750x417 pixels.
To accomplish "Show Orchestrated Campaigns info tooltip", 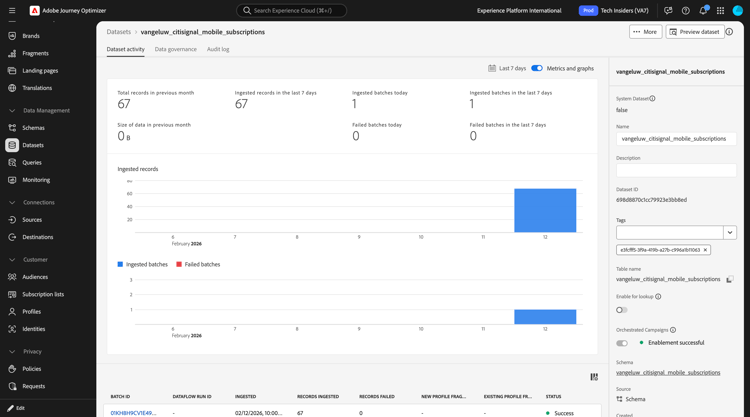I will (x=673, y=330).
